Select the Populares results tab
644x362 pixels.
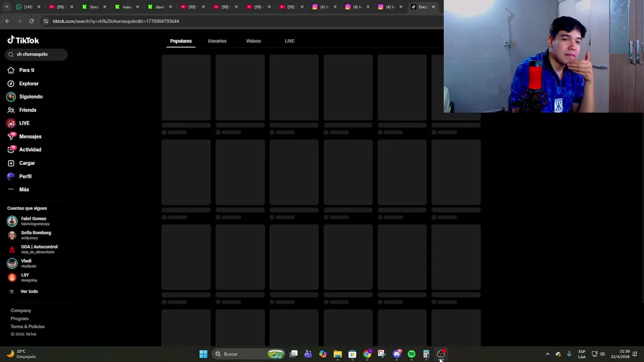(181, 41)
